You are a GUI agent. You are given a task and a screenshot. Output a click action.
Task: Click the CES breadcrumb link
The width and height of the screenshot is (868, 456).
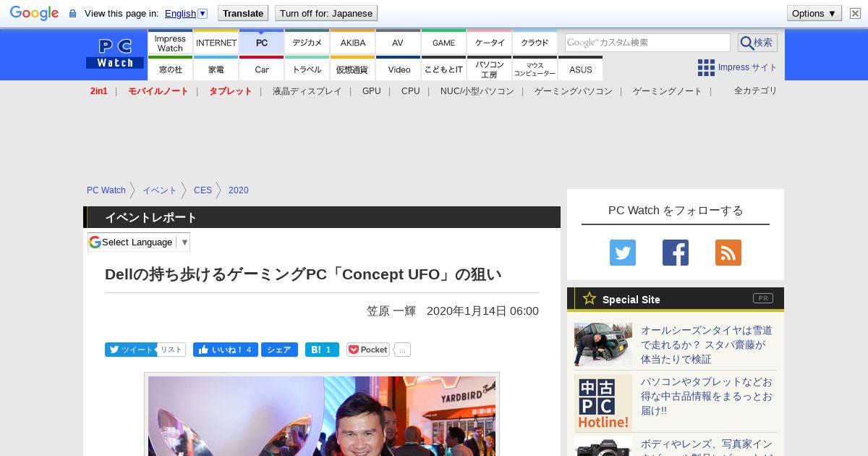203,190
